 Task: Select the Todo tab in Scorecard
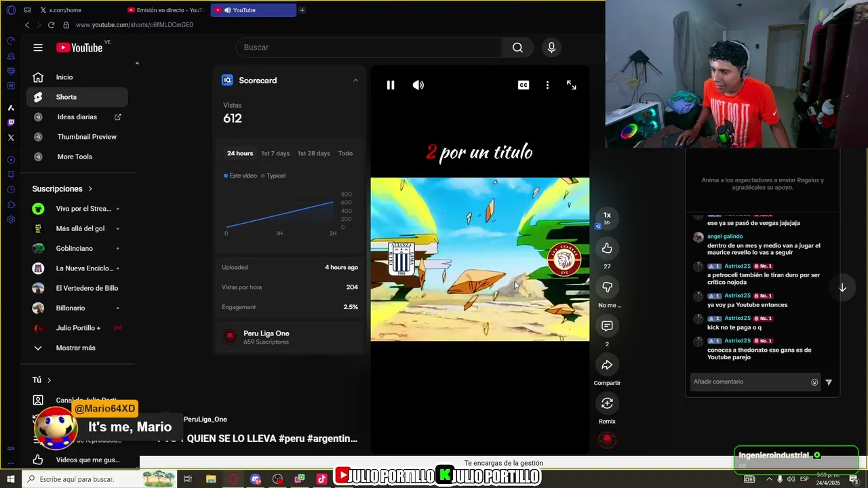(x=345, y=153)
